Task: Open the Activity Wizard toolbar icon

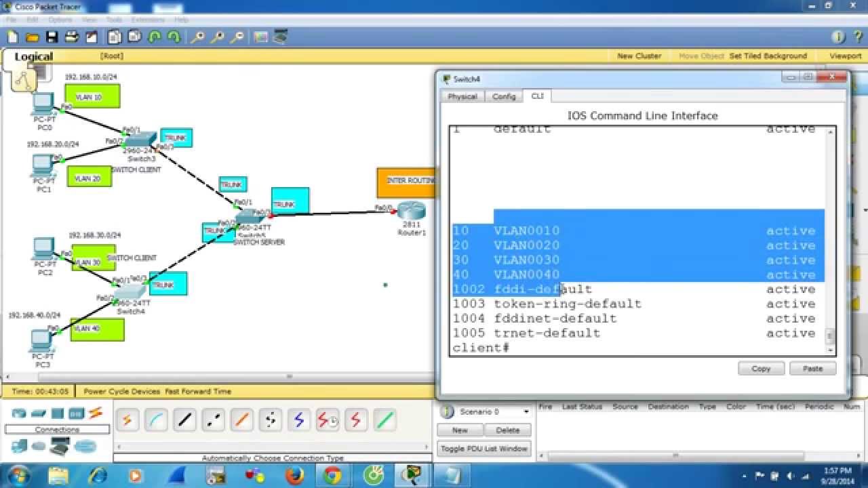Action: point(92,37)
